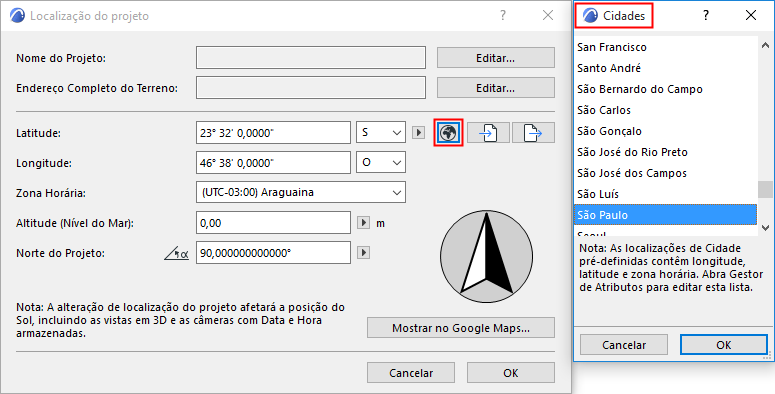
Task: Click the compass north direction dial
Action: point(486,257)
